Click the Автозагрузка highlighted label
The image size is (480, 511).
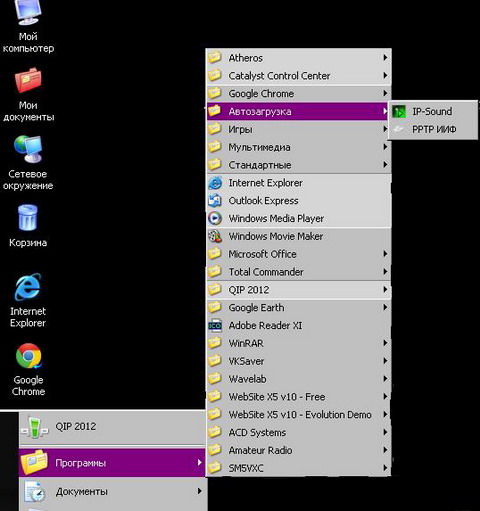click(260, 112)
